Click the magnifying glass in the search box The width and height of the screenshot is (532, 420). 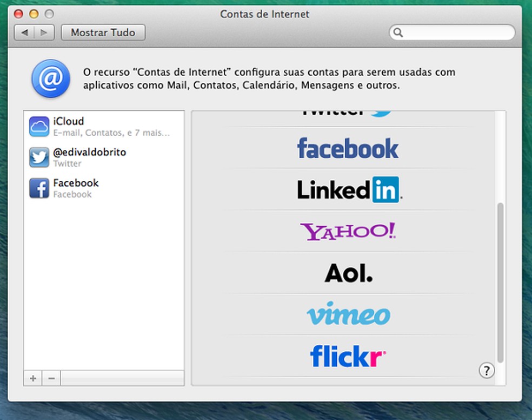[398, 32]
